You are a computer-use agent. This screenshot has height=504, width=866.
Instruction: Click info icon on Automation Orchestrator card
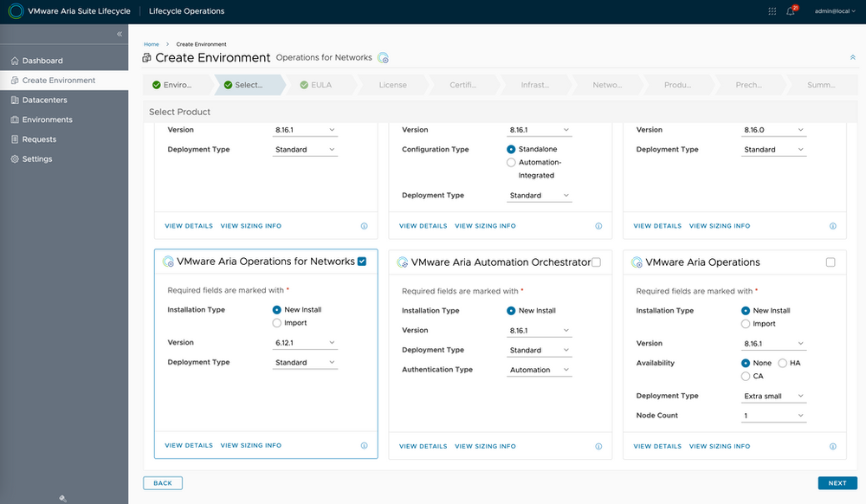[x=598, y=447]
